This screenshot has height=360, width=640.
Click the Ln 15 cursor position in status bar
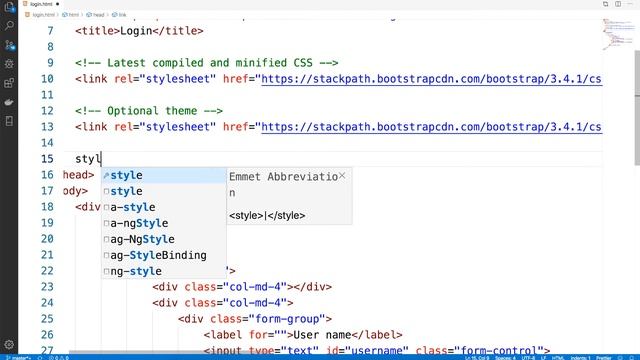click(477, 358)
